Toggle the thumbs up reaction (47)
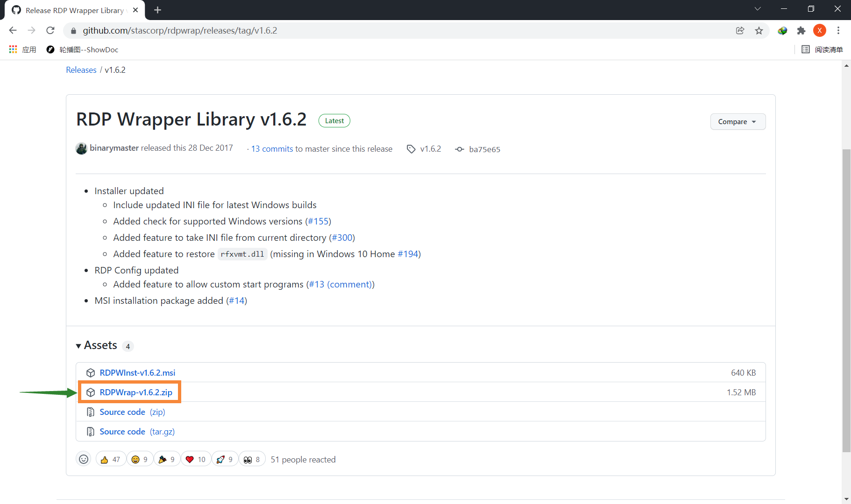851x504 pixels. [x=111, y=459]
